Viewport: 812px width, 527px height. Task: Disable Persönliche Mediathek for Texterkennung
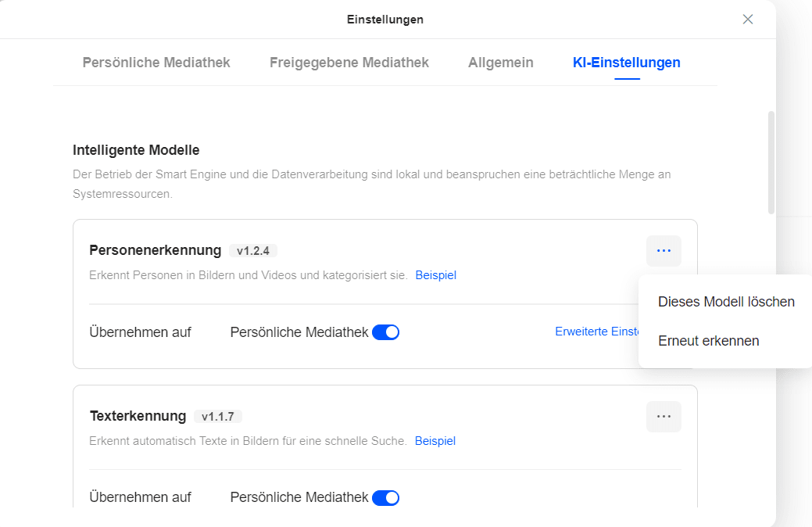coord(386,497)
